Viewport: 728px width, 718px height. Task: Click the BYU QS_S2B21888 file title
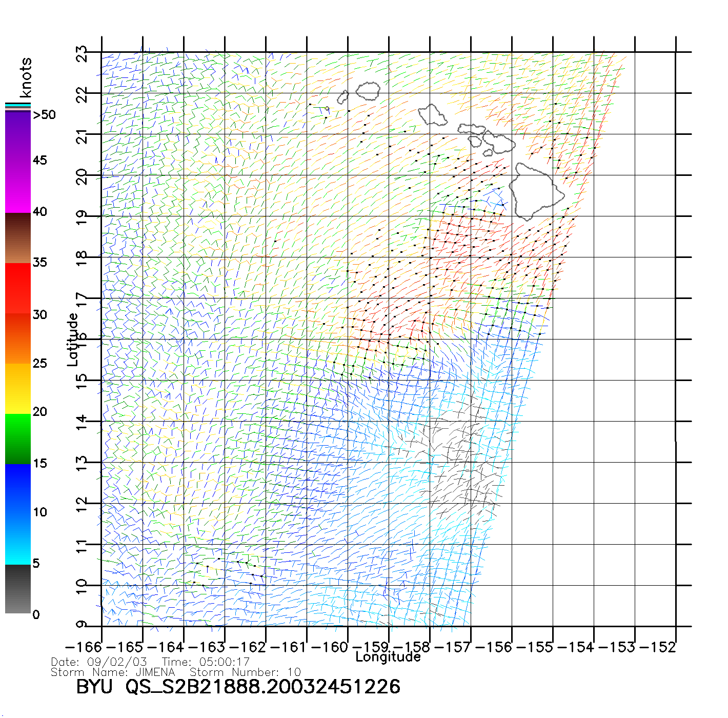point(238,687)
